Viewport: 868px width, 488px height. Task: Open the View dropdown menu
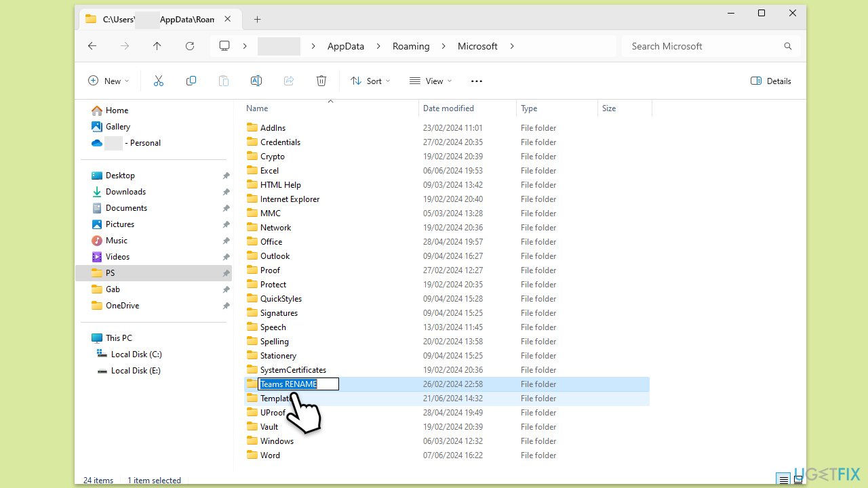tap(431, 81)
